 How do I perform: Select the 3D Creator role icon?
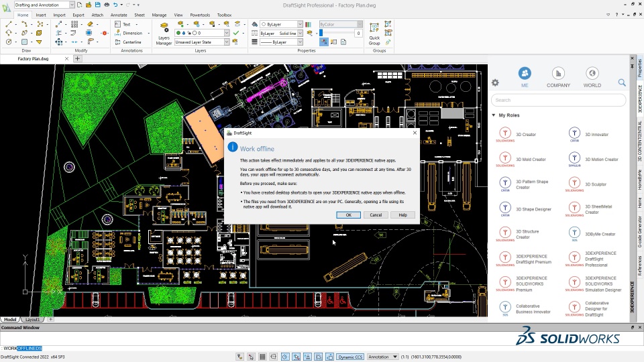pyautogui.click(x=505, y=134)
